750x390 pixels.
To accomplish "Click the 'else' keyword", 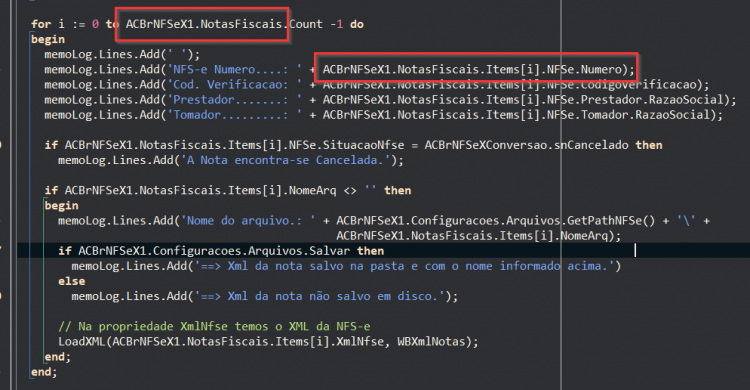I will coord(72,281).
